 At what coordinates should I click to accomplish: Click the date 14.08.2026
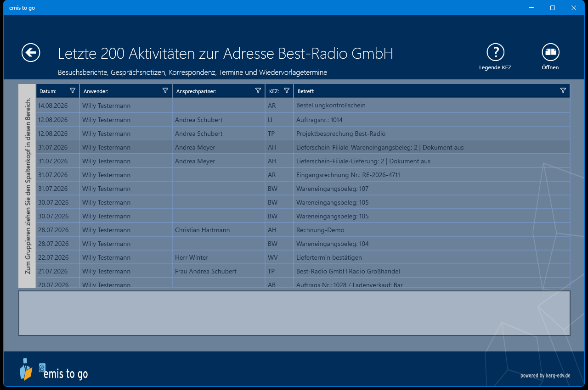[x=53, y=106]
